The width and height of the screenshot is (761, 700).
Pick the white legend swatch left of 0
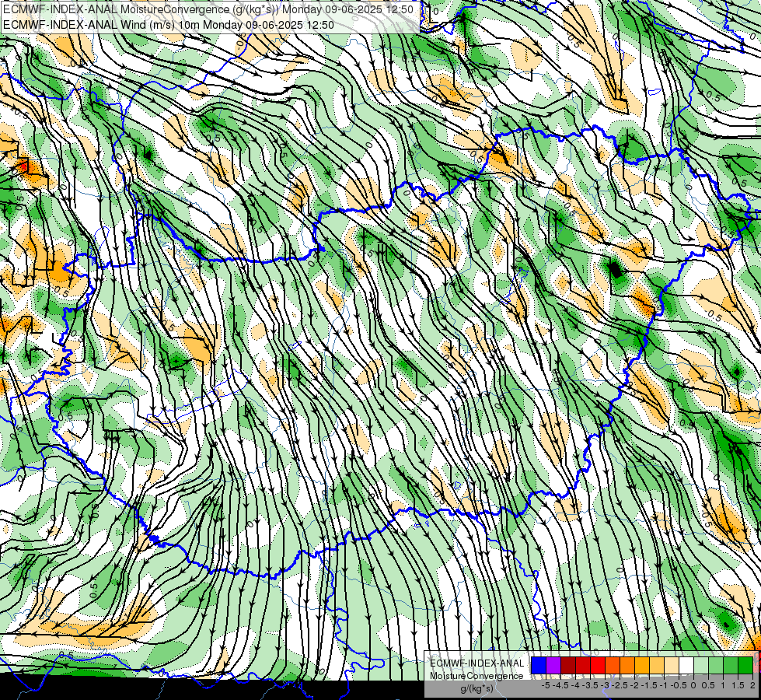click(x=686, y=665)
